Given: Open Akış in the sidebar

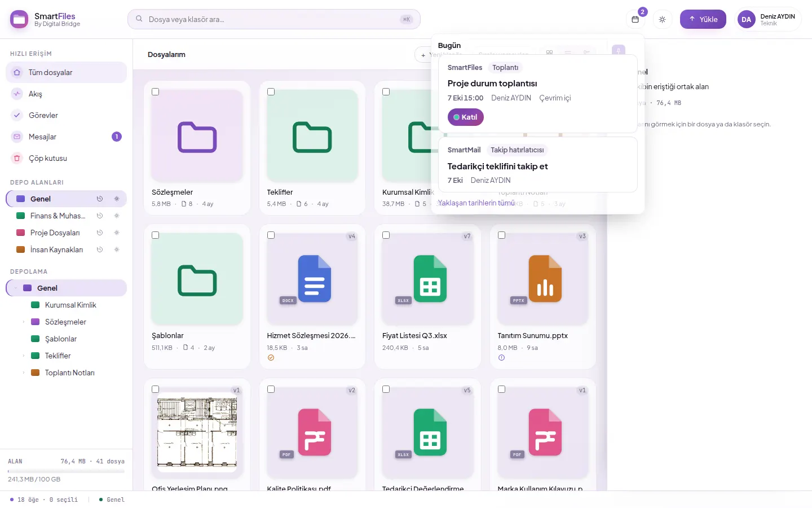Looking at the screenshot, I should 66,94.
